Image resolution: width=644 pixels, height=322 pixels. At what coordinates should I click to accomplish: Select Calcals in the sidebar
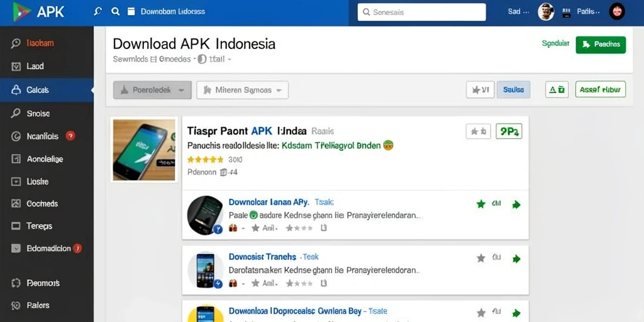click(47, 90)
